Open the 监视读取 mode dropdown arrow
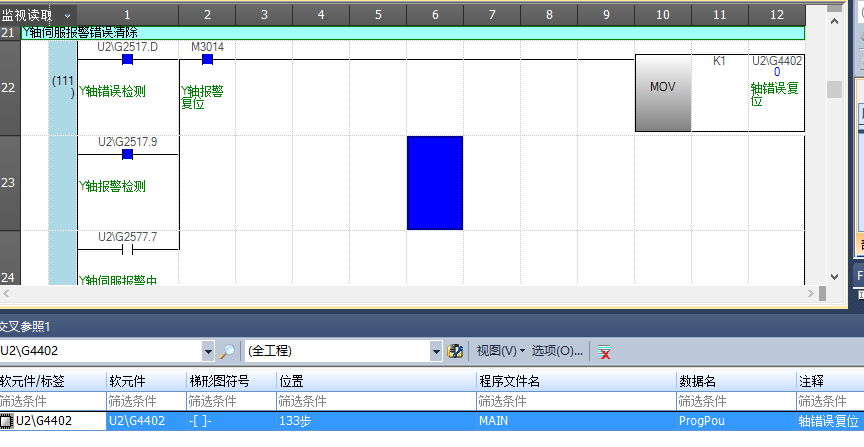This screenshot has width=864, height=447. click(67, 15)
